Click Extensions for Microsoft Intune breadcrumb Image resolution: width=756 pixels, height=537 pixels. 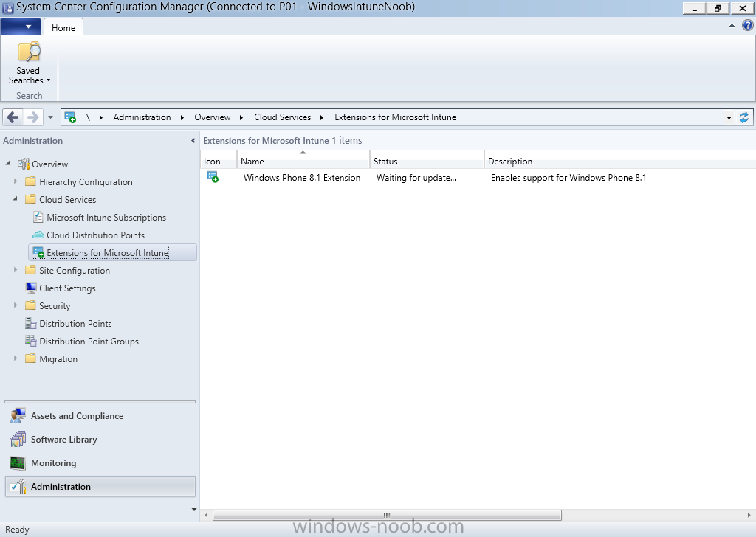click(x=396, y=117)
